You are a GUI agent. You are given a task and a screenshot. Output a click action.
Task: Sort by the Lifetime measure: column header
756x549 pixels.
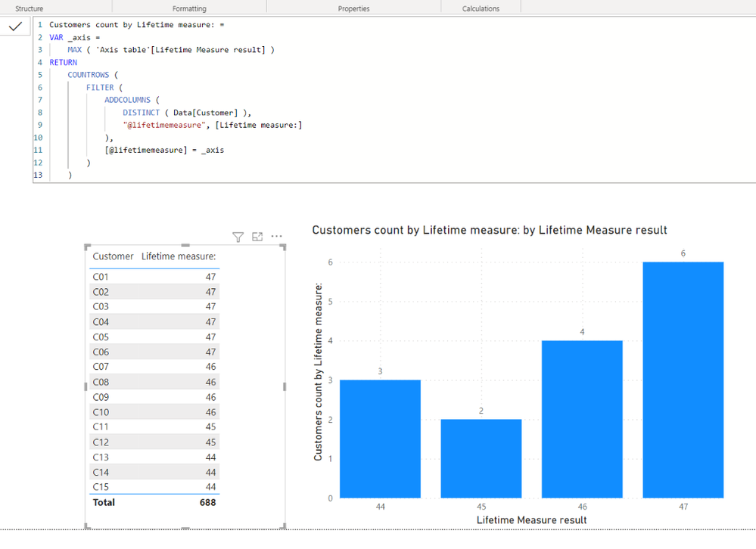(179, 256)
